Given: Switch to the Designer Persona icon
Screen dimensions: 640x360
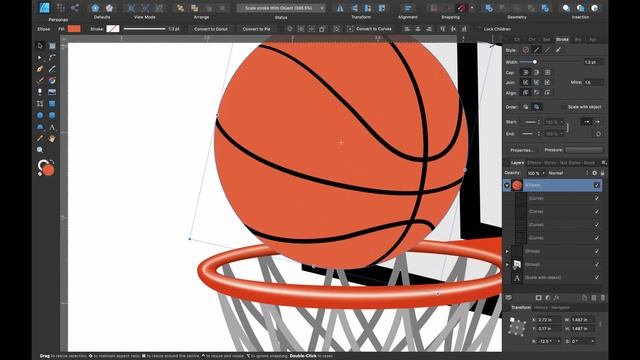Looking at the screenshot, I should 44,8.
